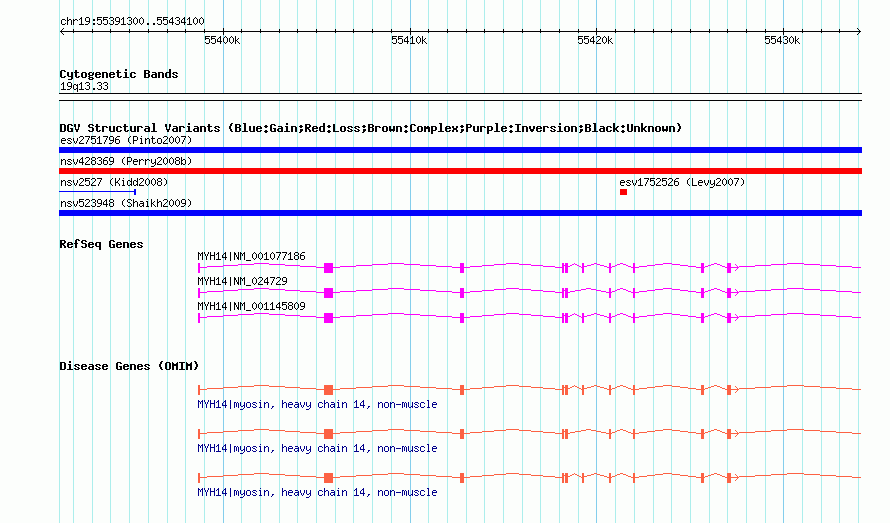Viewport: 890px width, 523px height.
Task: Select the red nsv428369 loss bar
Action: (x=460, y=171)
